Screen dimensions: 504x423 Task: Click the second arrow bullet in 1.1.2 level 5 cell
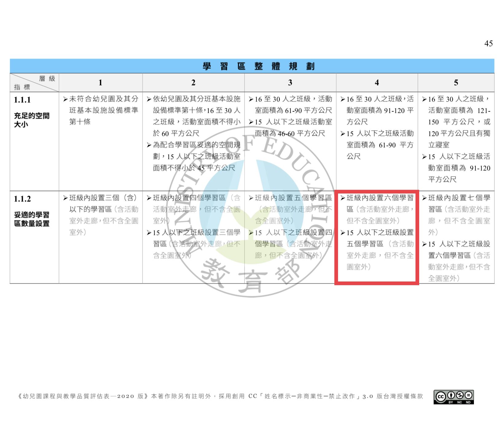pos(424,244)
